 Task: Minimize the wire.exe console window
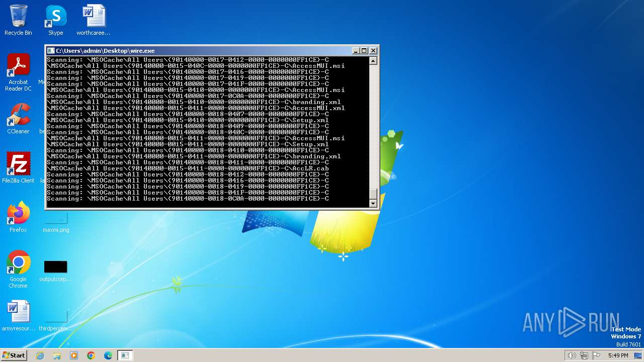pyautogui.click(x=356, y=51)
